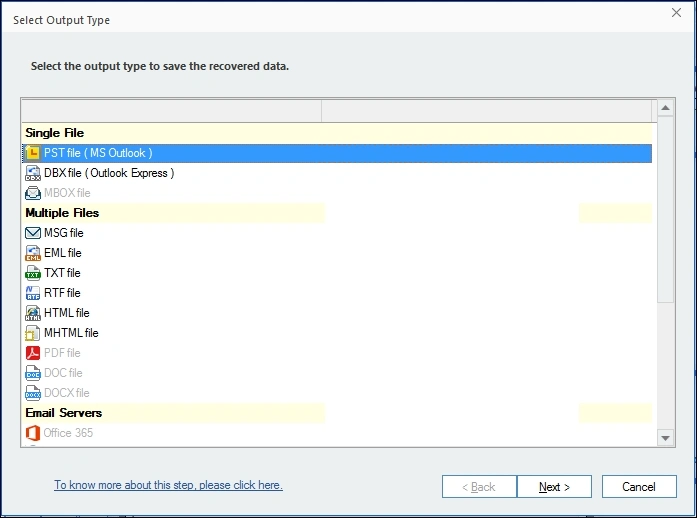Select the DOCX file entry
Viewport: 697px width, 518px height.
336,393
